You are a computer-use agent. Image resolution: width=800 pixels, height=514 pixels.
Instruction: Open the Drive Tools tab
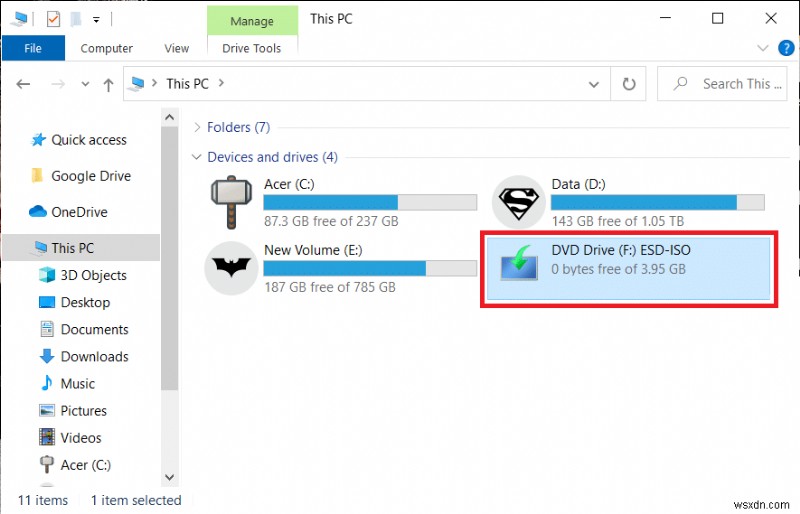pos(252,48)
